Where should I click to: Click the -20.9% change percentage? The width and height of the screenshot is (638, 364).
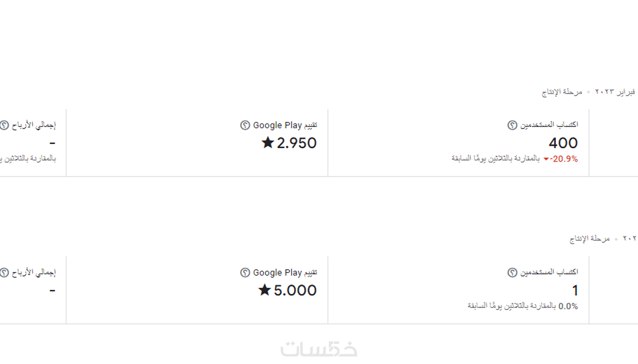(564, 159)
